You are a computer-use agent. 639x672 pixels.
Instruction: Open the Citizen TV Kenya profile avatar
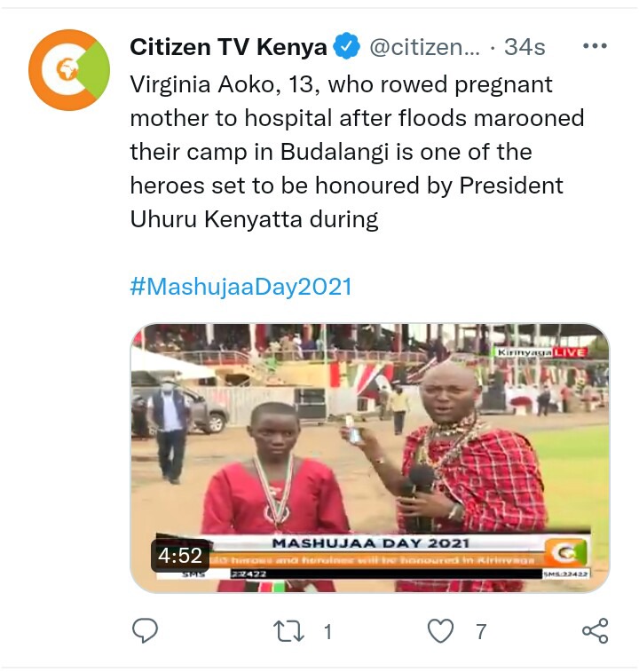point(69,70)
